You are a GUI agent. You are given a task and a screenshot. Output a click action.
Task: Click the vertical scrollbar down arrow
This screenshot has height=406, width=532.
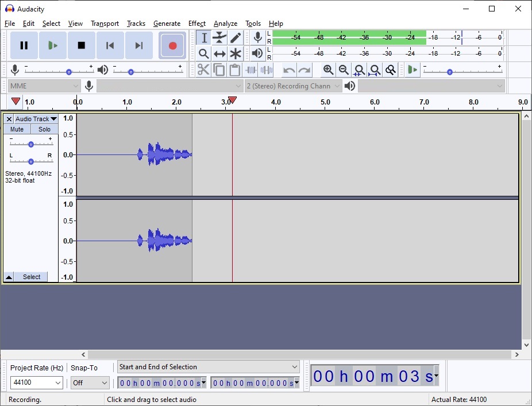click(526, 345)
